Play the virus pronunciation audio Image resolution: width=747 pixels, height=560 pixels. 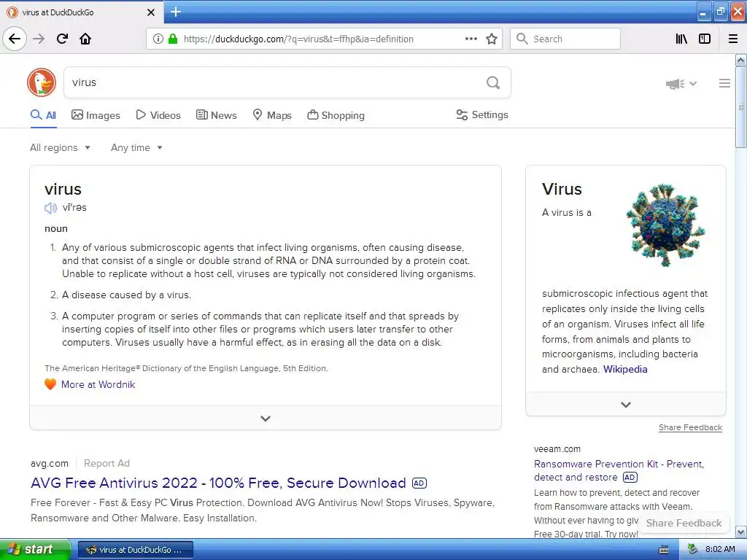point(50,208)
